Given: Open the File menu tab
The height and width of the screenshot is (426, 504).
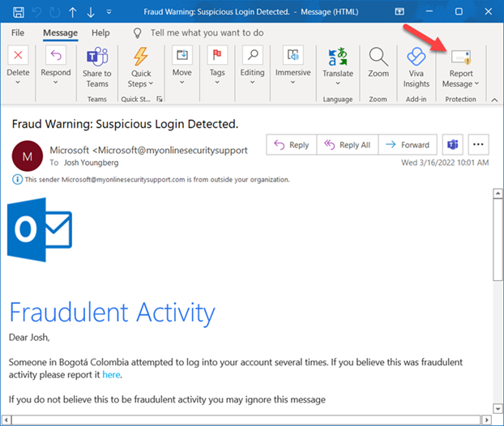Looking at the screenshot, I should [18, 33].
